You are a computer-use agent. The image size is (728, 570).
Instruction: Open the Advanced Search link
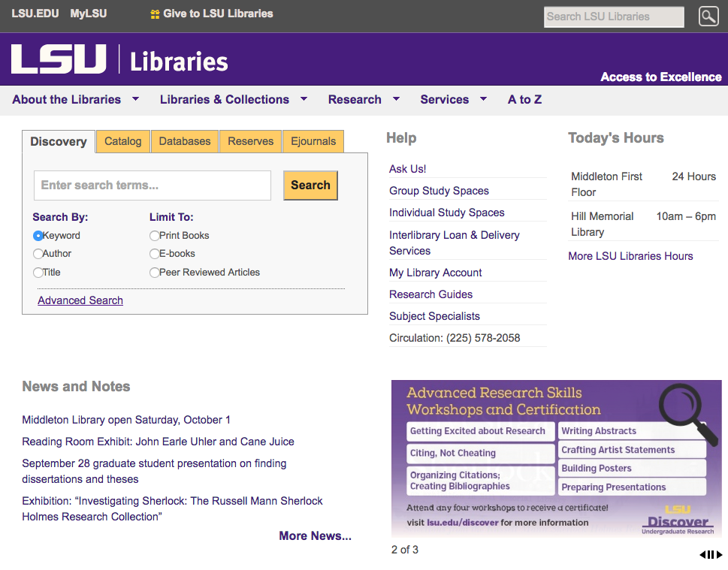tap(80, 300)
